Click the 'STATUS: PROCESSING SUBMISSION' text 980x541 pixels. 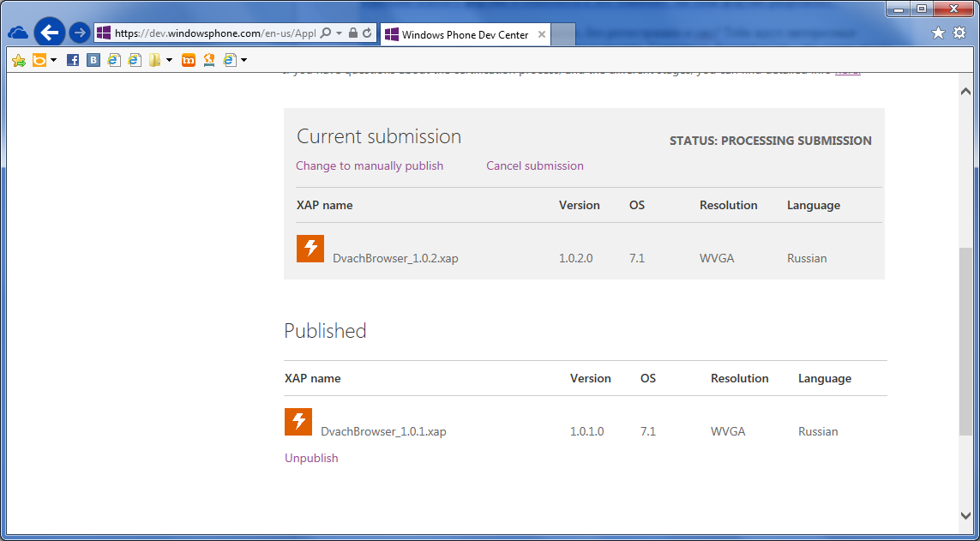tap(771, 141)
